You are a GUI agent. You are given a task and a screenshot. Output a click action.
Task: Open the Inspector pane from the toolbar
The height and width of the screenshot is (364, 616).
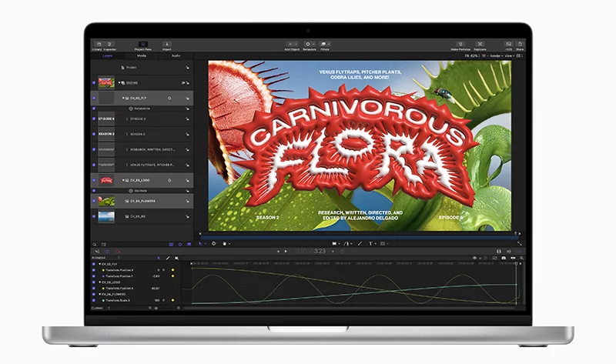click(x=109, y=46)
